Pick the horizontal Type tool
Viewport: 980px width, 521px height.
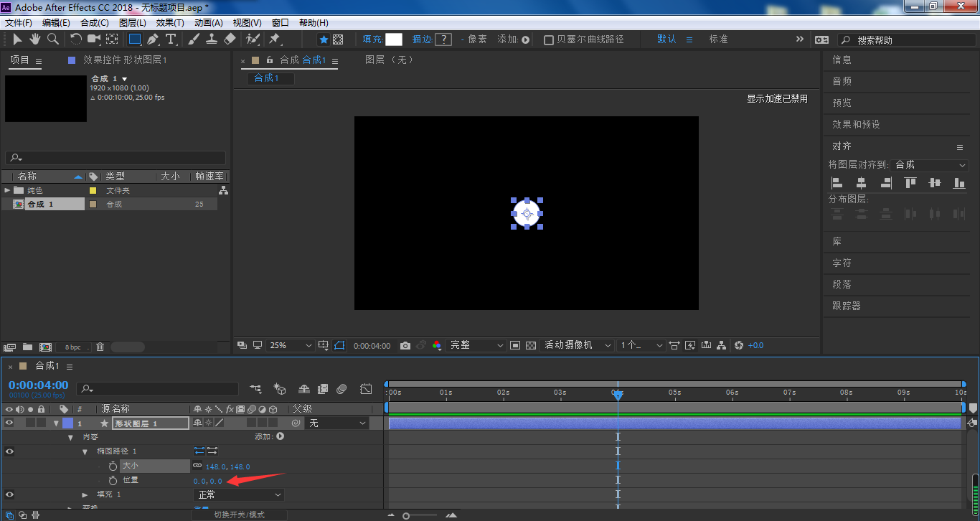tap(171, 39)
